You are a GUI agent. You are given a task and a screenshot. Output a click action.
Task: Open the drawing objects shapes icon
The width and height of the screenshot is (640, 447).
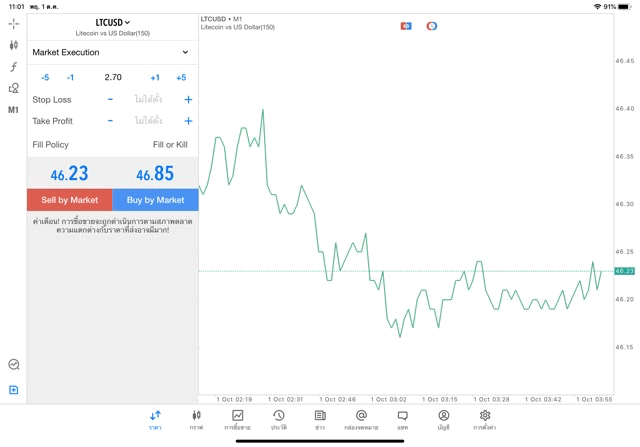(x=13, y=88)
